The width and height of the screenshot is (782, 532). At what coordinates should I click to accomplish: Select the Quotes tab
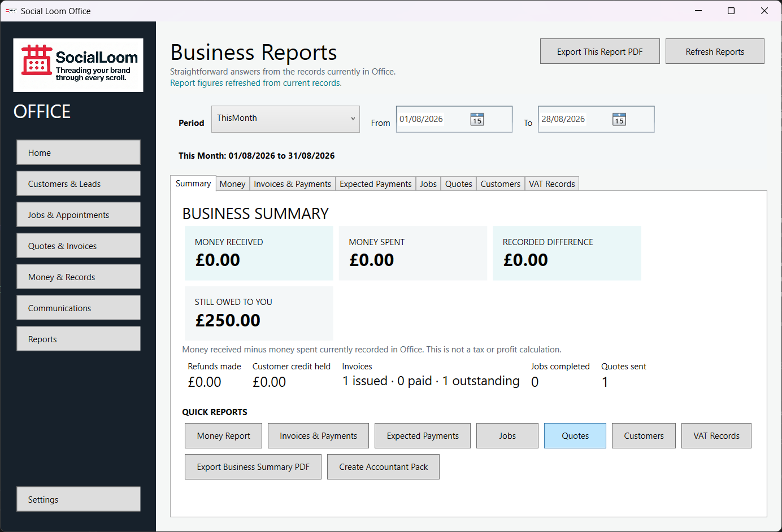click(x=458, y=184)
